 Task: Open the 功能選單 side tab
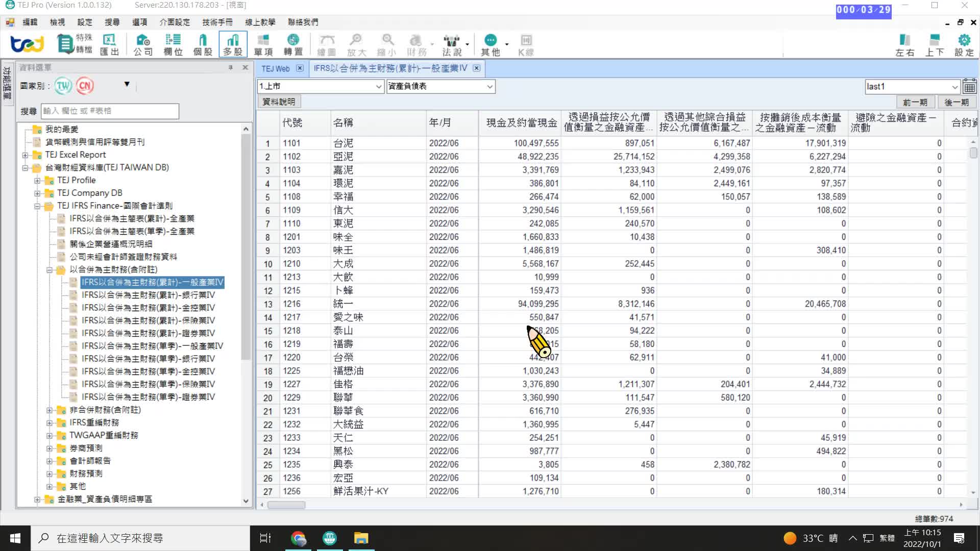[x=7, y=83]
